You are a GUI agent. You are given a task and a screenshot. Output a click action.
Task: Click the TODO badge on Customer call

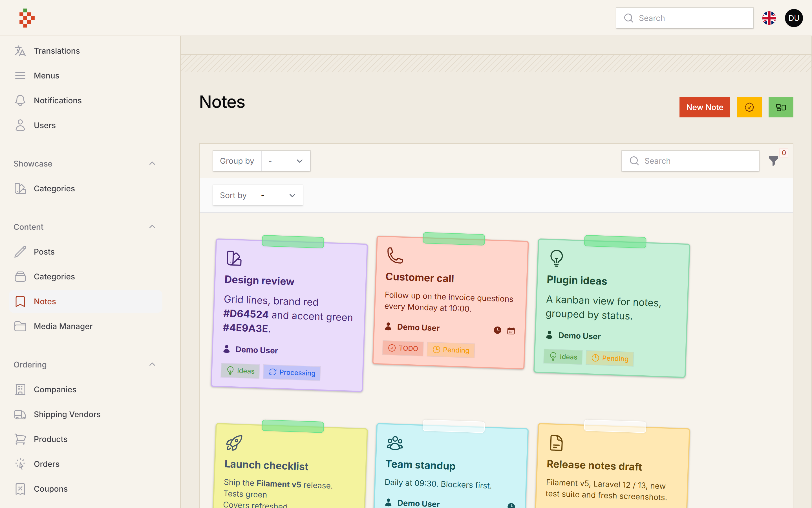coord(403,349)
